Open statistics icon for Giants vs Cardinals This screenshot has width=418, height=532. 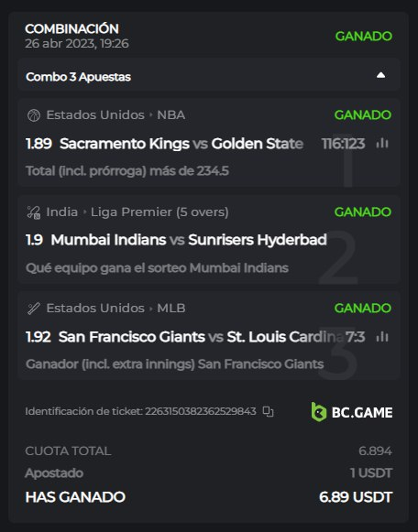pos(382,337)
